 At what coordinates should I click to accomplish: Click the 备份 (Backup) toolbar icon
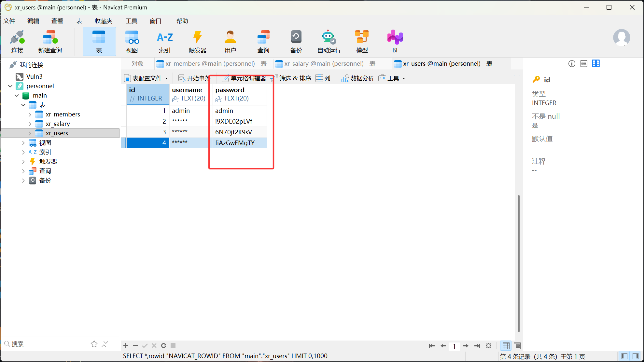click(x=296, y=41)
